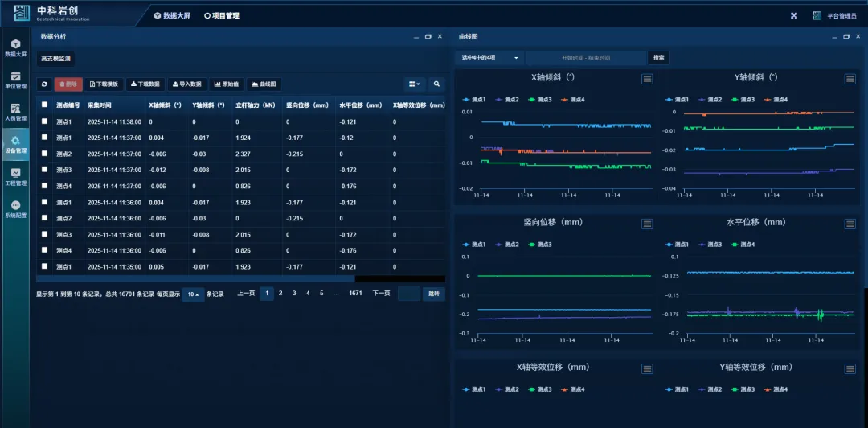Click the 开始时间 - 结束时间 date range field
This screenshot has height=428, width=868.
[x=586, y=58]
